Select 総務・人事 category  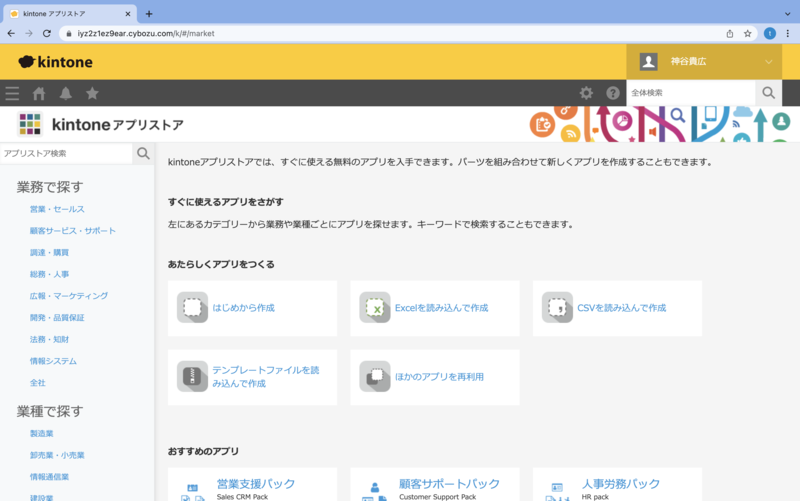[49, 274]
